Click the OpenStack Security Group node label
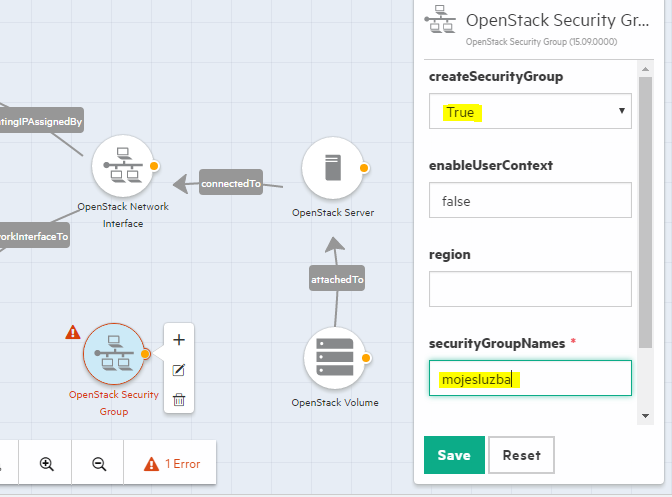The height and width of the screenshot is (497, 672). [114, 403]
